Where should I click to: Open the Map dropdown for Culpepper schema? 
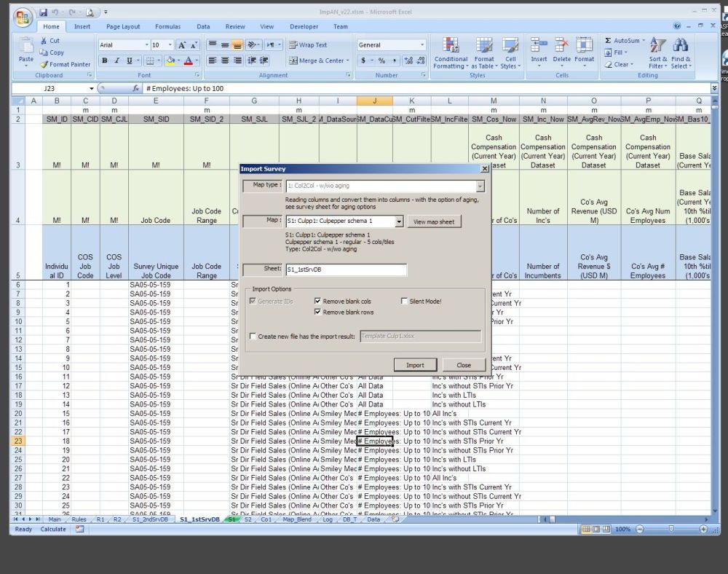[x=398, y=221]
